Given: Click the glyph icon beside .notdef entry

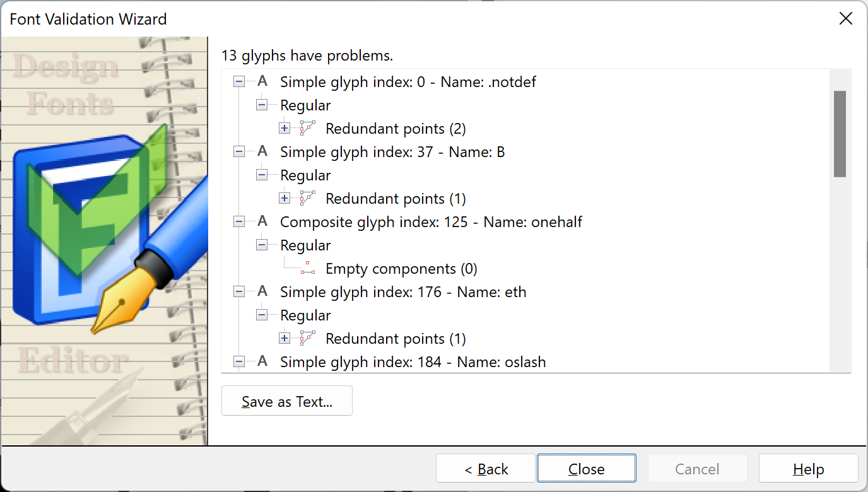Looking at the screenshot, I should click(262, 81).
